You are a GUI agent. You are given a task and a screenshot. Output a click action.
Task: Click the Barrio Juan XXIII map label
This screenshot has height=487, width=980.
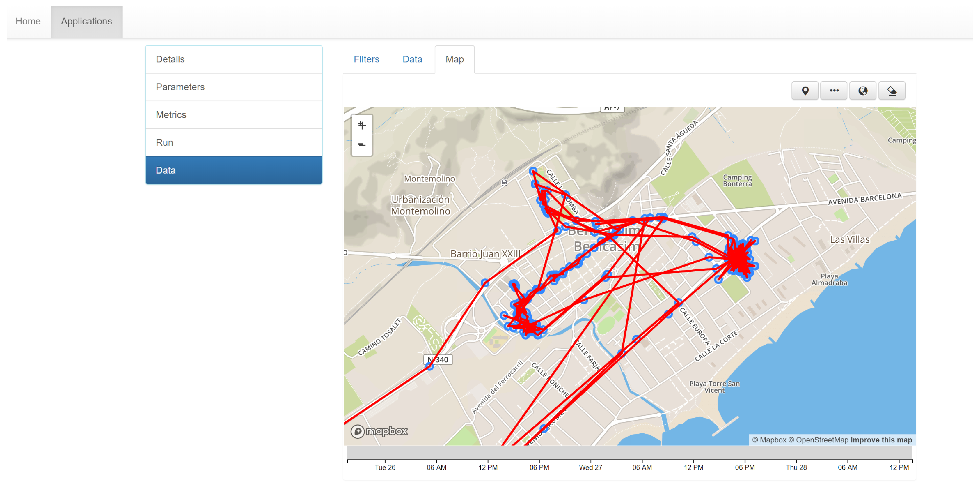click(x=485, y=254)
